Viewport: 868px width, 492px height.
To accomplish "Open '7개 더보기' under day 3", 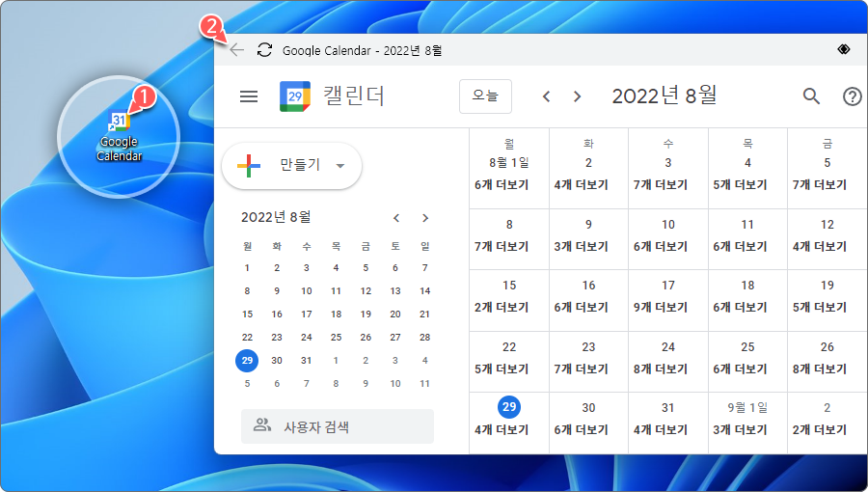I will pyautogui.click(x=661, y=185).
